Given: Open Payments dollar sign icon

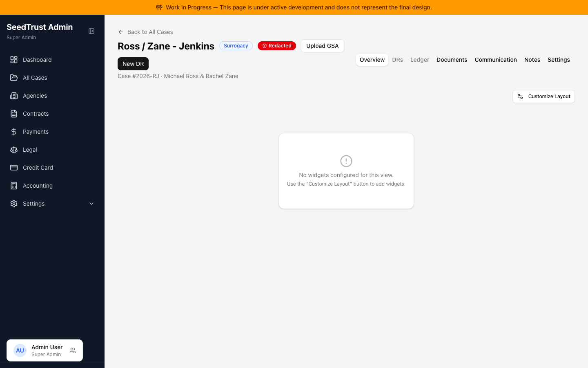Looking at the screenshot, I should 14,132.
